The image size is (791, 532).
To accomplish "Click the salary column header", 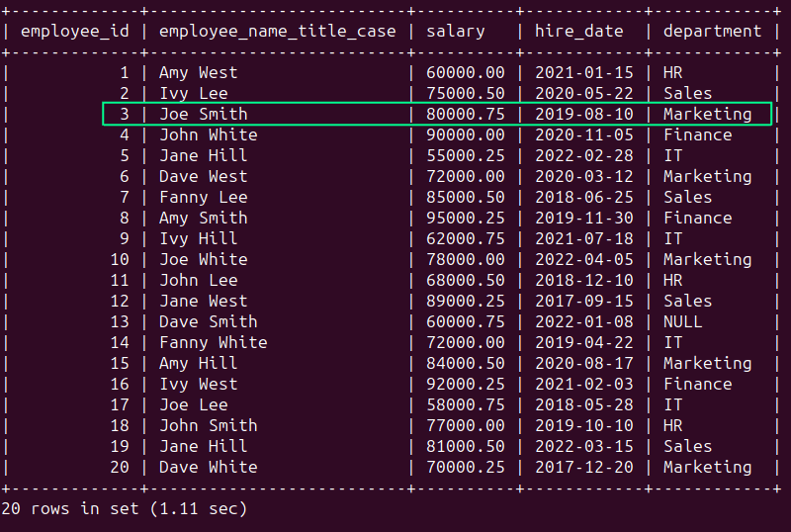I will (456, 31).
